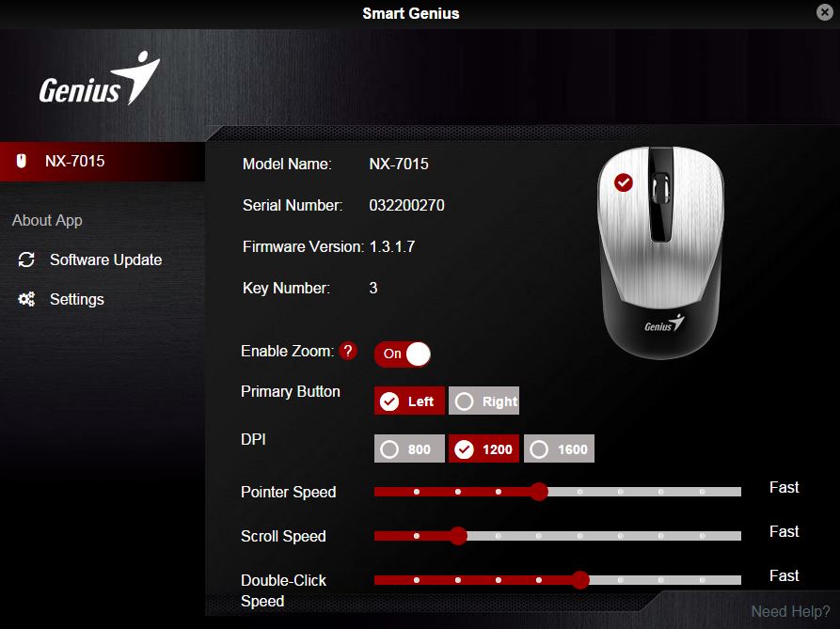Click the Primary Button label
Image resolution: width=840 pixels, height=629 pixels.
[x=291, y=391]
